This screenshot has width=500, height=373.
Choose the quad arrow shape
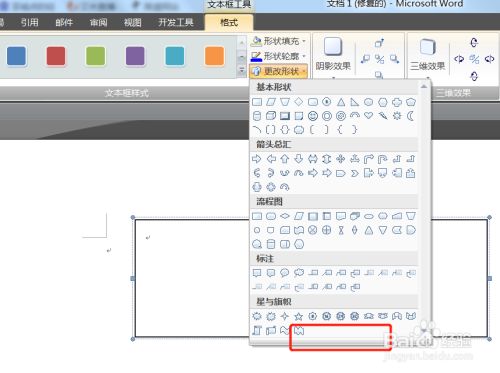[340, 159]
